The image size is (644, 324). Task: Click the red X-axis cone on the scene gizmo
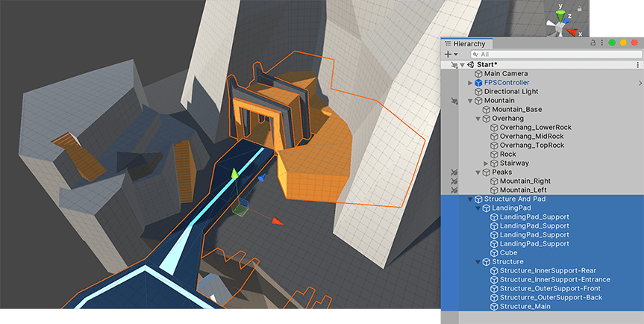coord(573,32)
